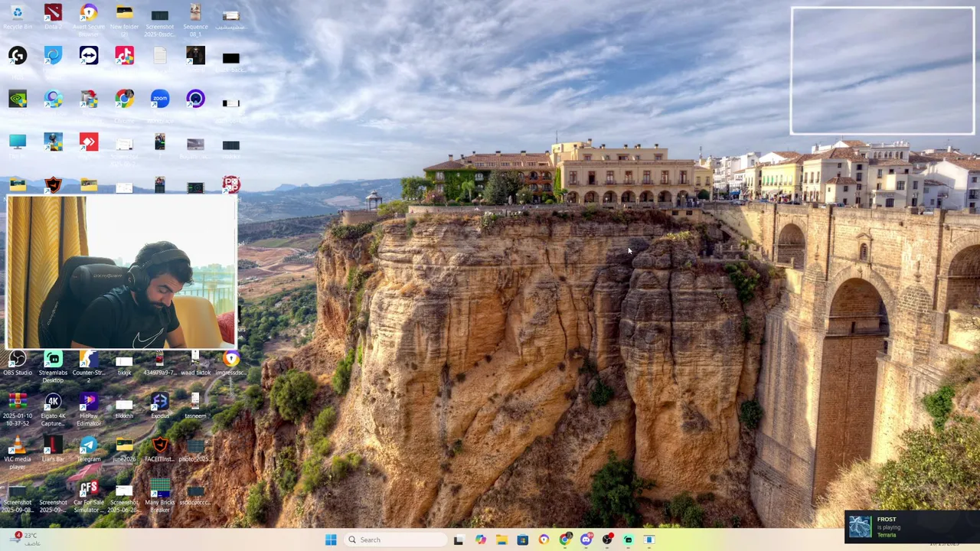980x551 pixels.
Task: Launch the TeamViewer shortcut
Action: (89, 56)
